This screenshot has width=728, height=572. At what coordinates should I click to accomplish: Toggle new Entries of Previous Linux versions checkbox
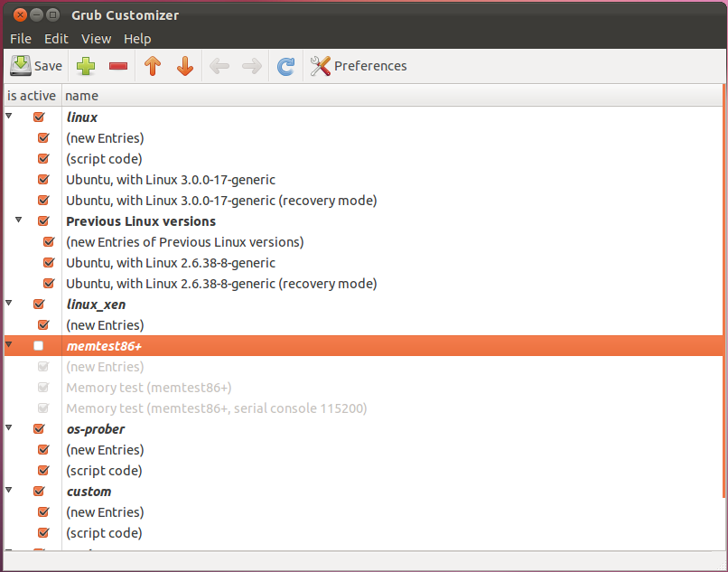click(49, 241)
